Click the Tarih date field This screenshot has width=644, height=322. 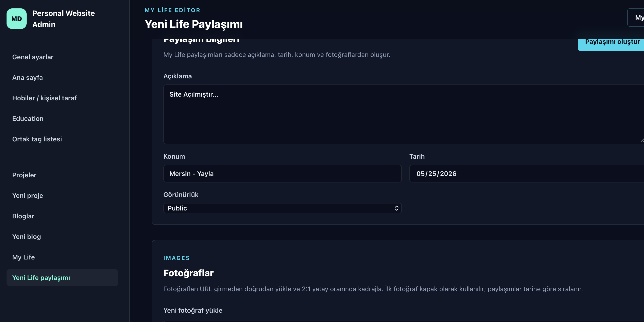coord(526,174)
